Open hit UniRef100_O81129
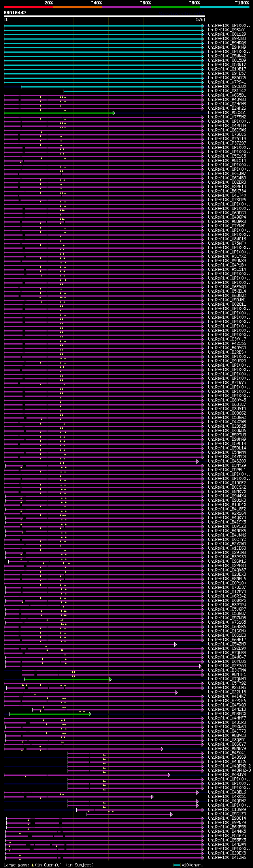This screenshot has height=868, width=253. tap(227, 34)
